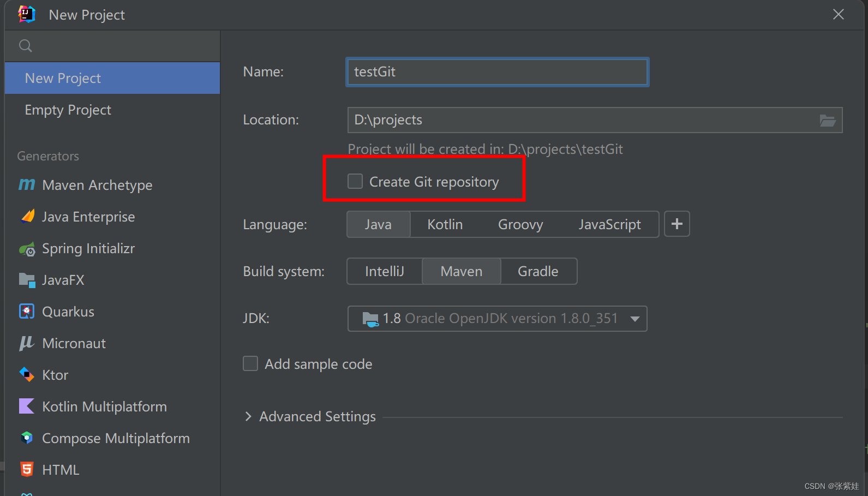This screenshot has width=868, height=496.
Task: Open Micronaut generator entry
Action: [x=112, y=343]
